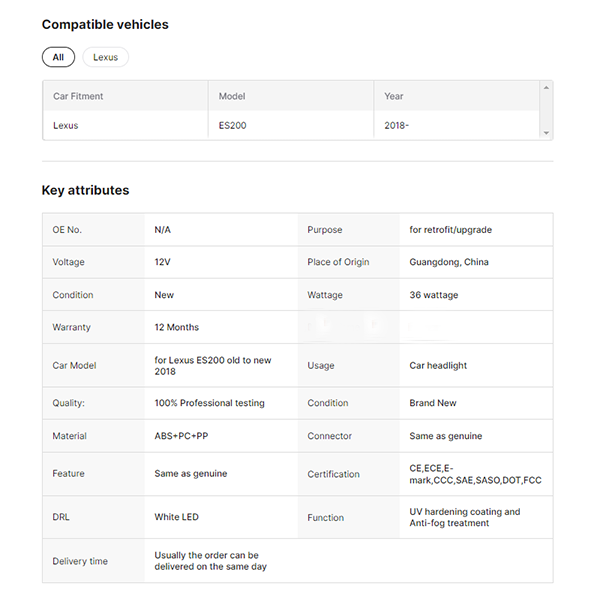600x600 pixels.
Task: Click the 2018- year cell
Action: pos(397,126)
